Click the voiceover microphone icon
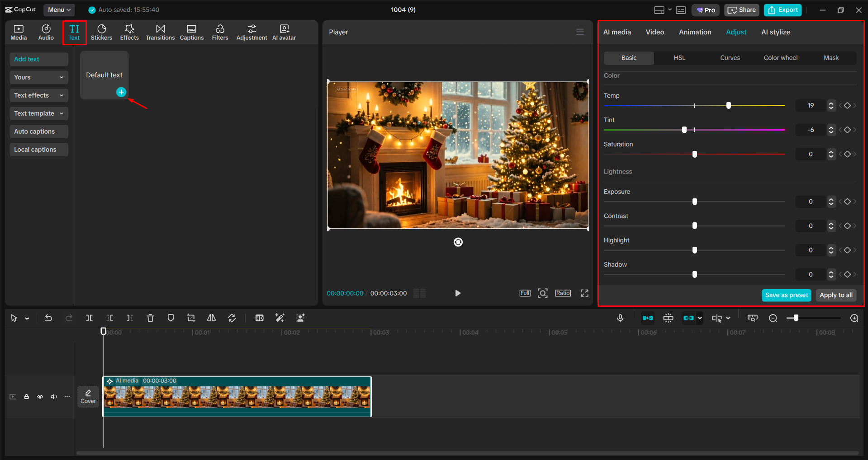The width and height of the screenshot is (868, 460). click(620, 318)
